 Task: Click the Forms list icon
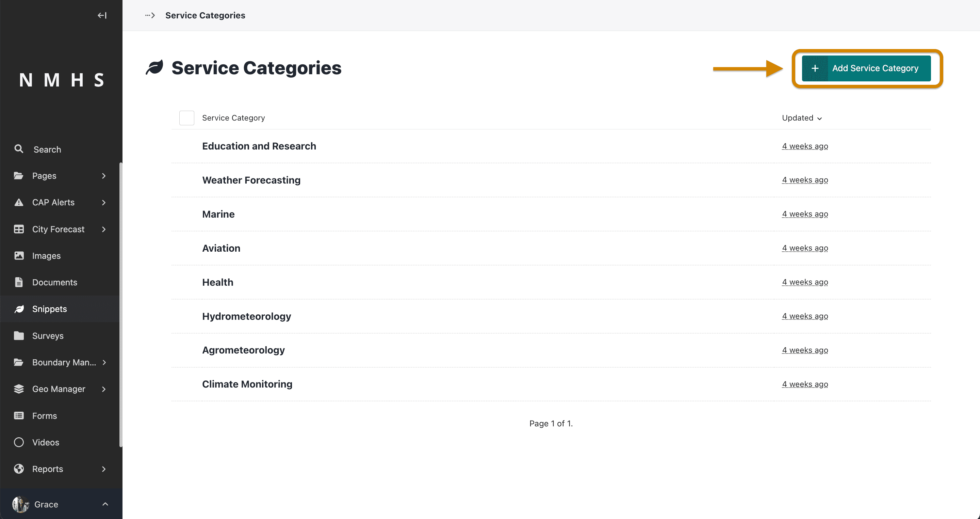pos(19,415)
